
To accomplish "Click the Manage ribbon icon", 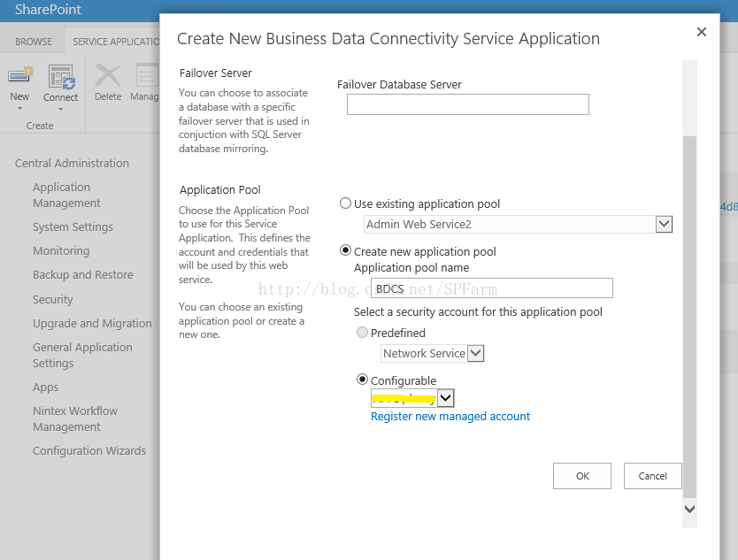I will pos(147,75).
